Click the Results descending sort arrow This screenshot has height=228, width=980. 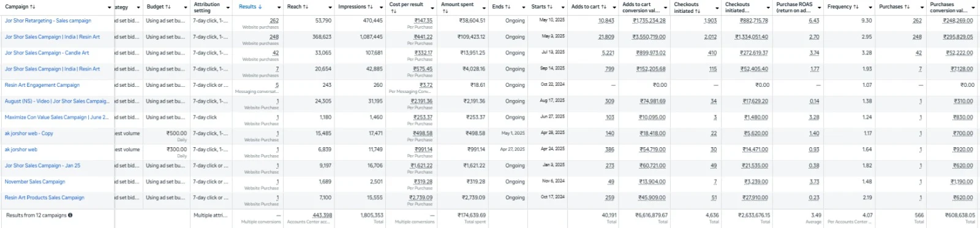pyautogui.click(x=260, y=7)
